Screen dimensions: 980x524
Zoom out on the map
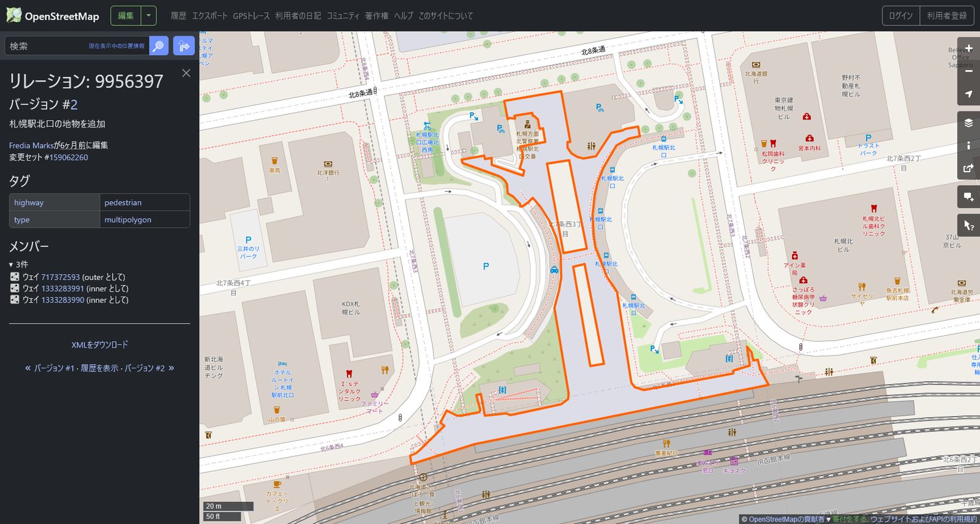968,71
